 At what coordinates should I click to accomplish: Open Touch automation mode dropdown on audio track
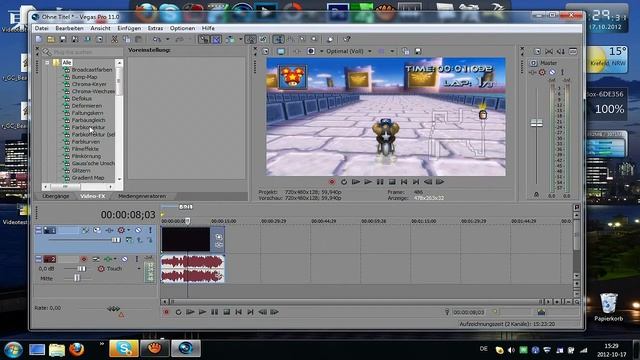pos(139,269)
